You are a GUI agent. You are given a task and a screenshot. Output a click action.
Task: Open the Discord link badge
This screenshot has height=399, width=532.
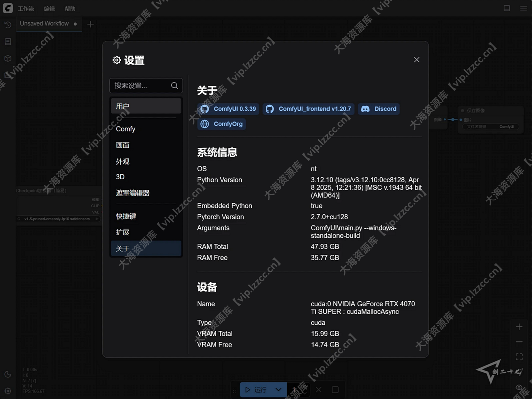(379, 109)
